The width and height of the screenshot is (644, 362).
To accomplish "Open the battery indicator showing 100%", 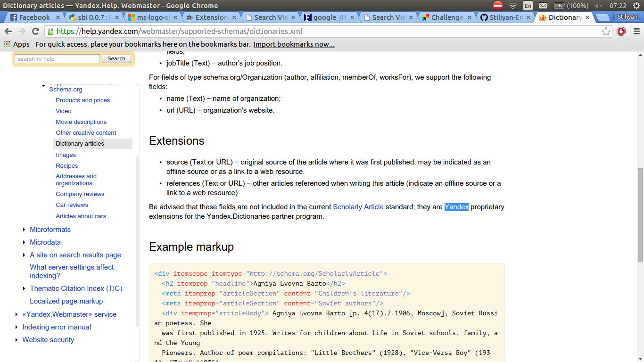I will click(x=571, y=6).
